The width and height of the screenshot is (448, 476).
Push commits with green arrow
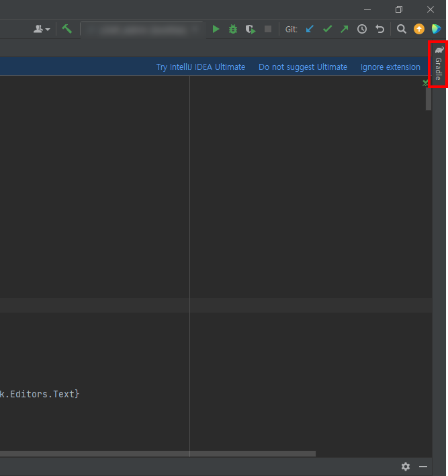(345, 29)
